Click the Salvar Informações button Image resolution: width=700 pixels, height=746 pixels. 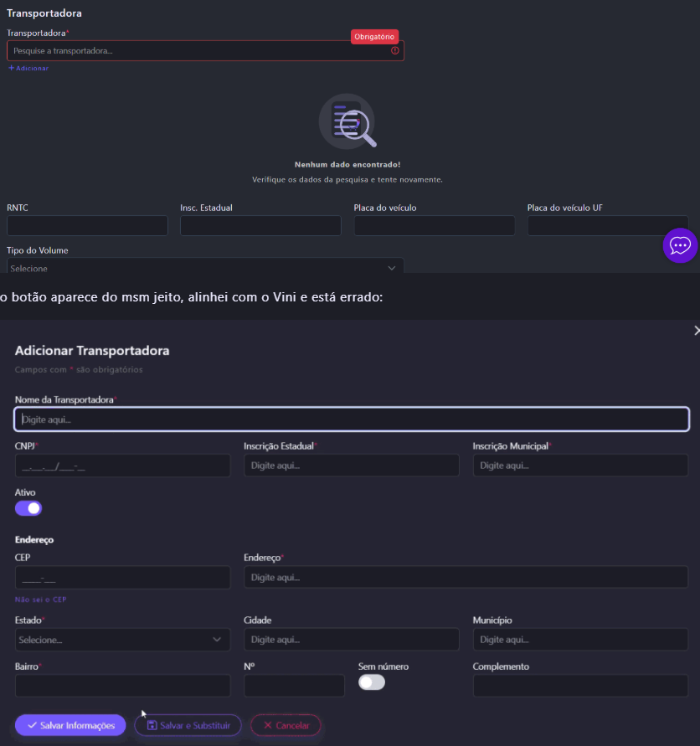(70, 725)
